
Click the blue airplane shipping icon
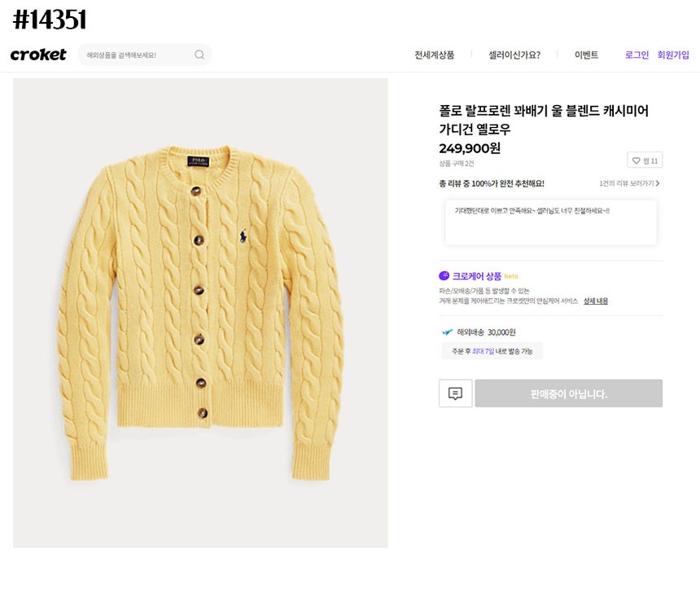(447, 332)
